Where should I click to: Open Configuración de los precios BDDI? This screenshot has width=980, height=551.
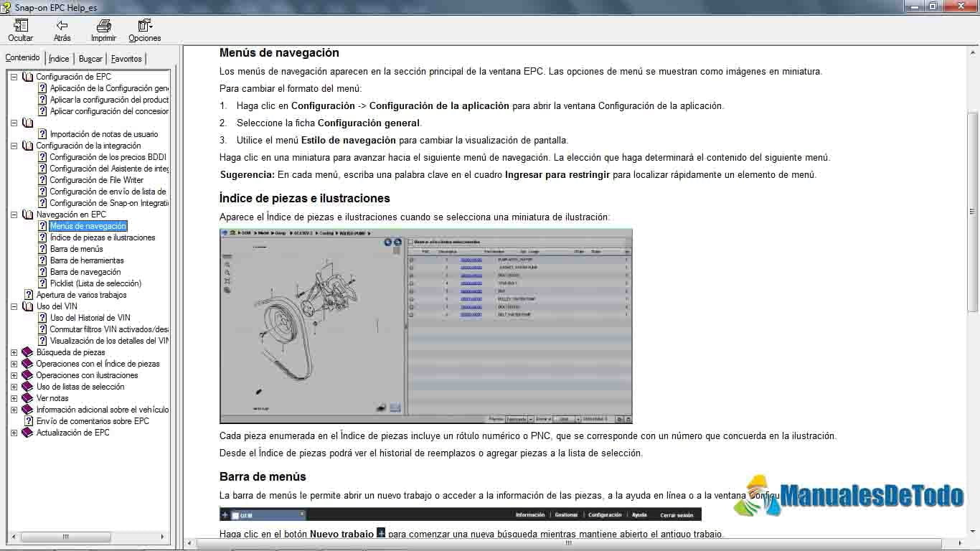click(x=108, y=157)
